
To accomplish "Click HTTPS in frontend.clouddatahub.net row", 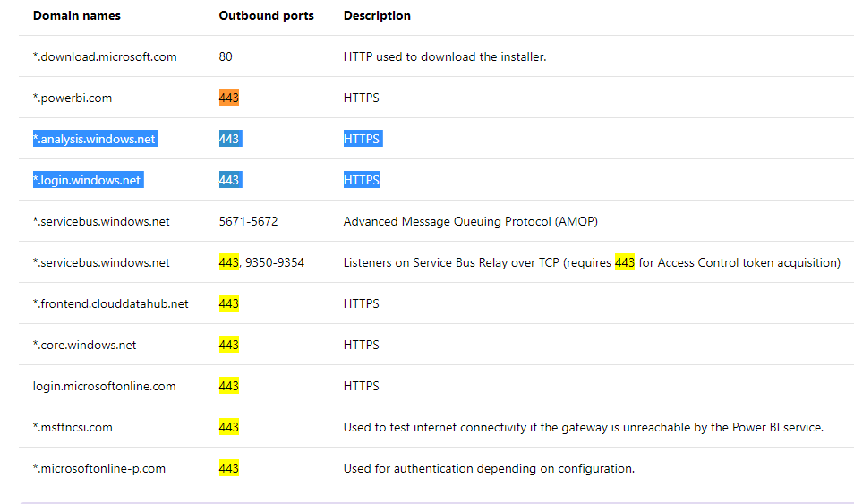I will click(x=361, y=303).
